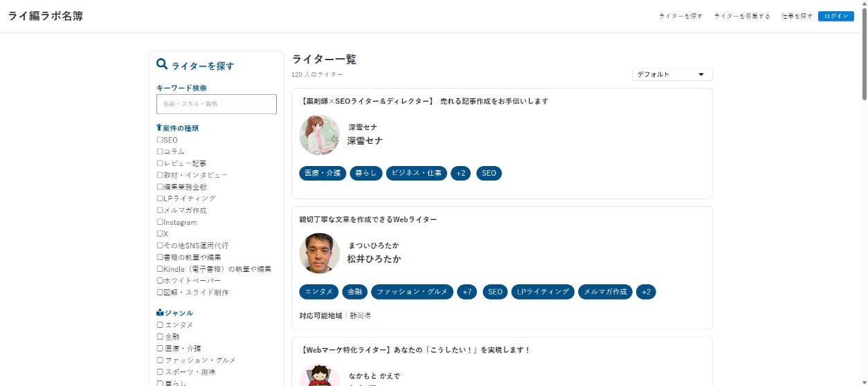The image size is (868, 386).
Task: Select the 医療・介護 genre checkbox in sidebar
Action: (160, 348)
